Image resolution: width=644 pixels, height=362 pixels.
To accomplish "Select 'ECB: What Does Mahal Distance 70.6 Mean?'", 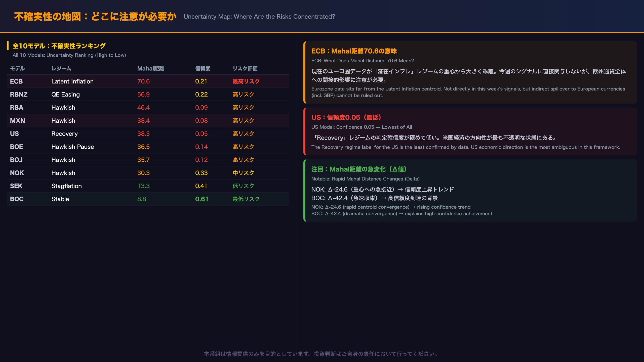I will 363,61.
